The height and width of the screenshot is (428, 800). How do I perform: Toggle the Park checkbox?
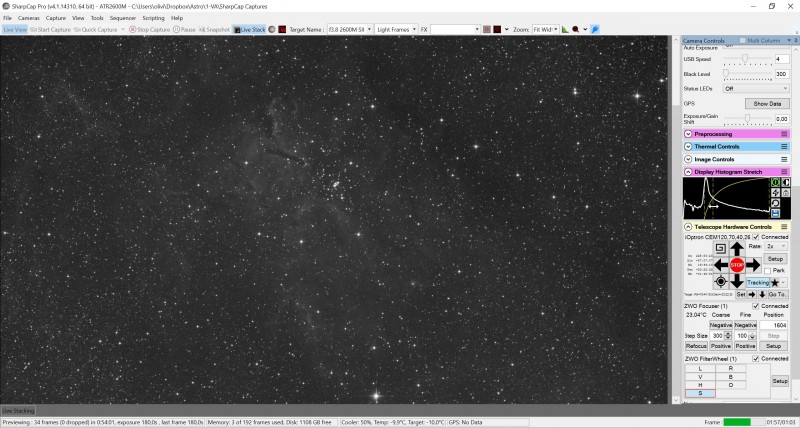coord(767,271)
